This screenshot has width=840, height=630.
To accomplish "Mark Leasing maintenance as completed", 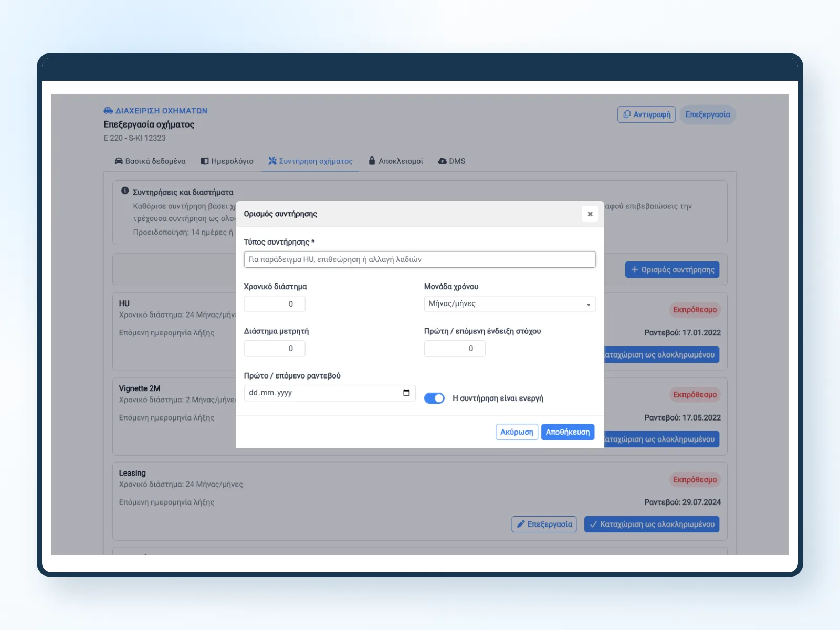I will pos(652,524).
